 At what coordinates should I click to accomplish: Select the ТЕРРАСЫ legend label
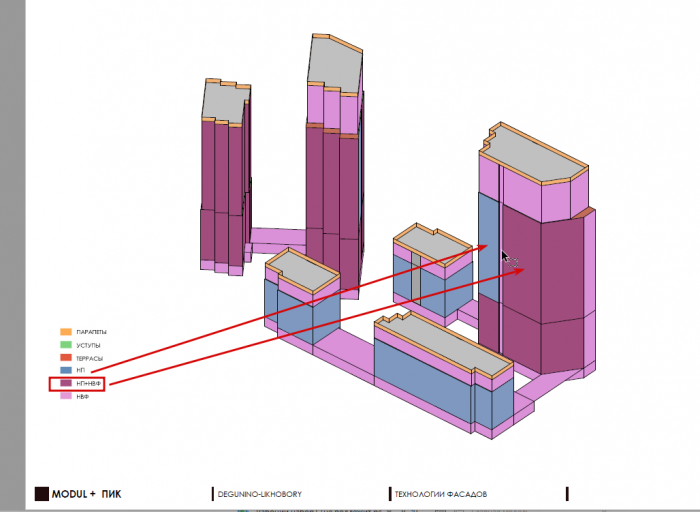tap(89, 358)
